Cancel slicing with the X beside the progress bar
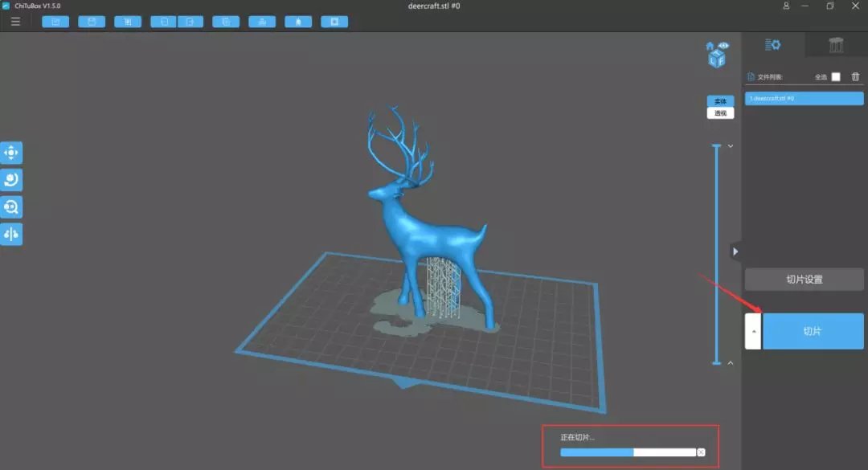This screenshot has width=868, height=470. [701, 452]
